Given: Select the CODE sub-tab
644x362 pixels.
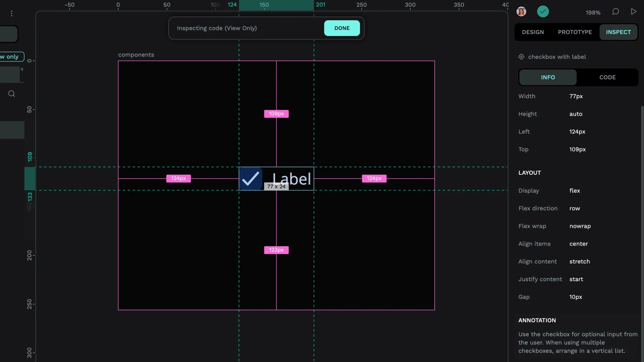Looking at the screenshot, I should pyautogui.click(x=608, y=77).
